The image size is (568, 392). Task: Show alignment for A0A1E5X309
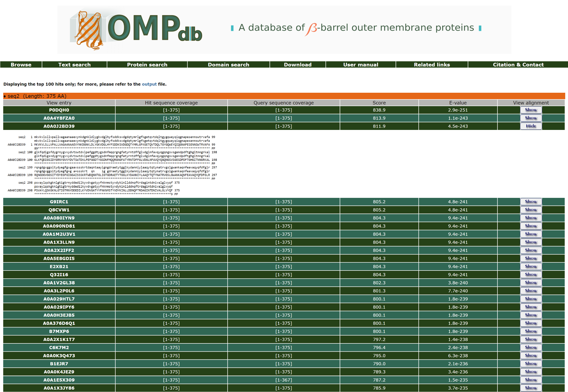coord(531,380)
